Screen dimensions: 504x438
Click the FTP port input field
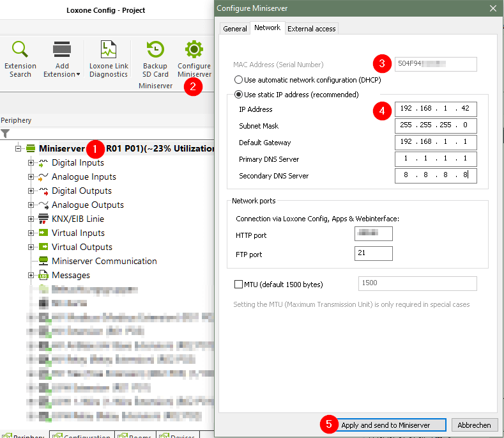click(x=373, y=254)
